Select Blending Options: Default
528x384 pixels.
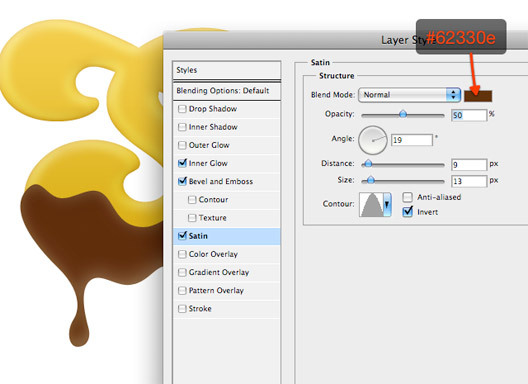pyautogui.click(x=226, y=91)
